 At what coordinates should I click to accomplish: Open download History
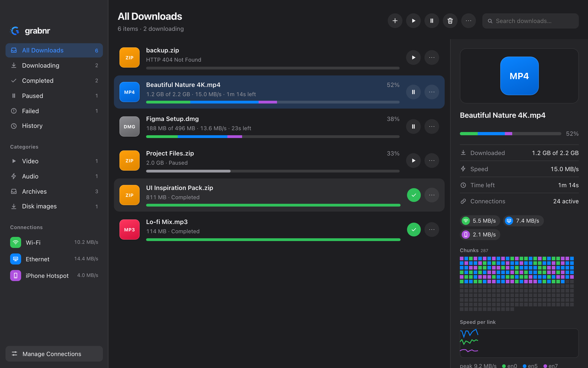(54, 126)
